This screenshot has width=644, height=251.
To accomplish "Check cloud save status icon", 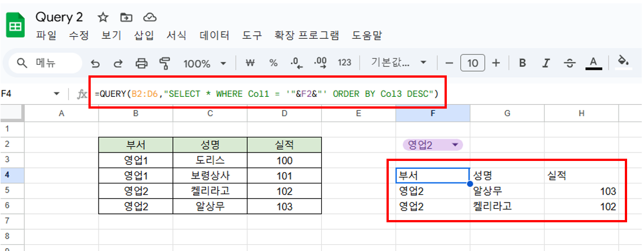I will 150,17.
